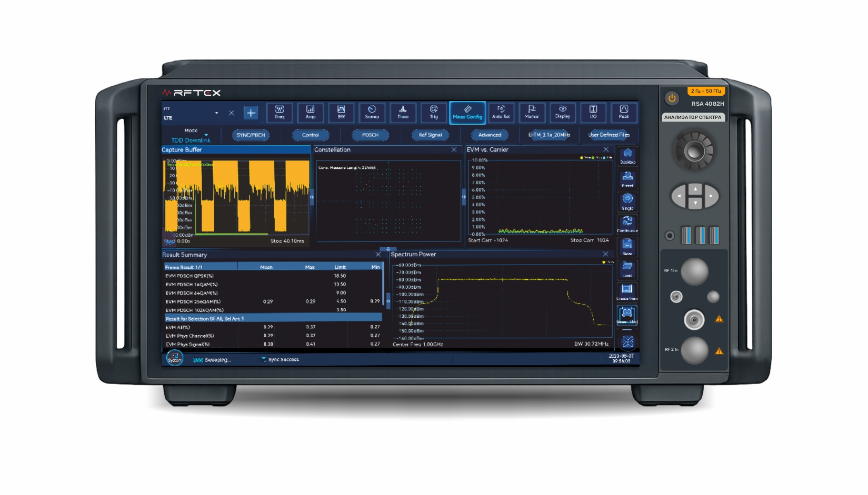Take a Screen Shot from sidebar
Viewport: 868px width, 495px height.
click(627, 315)
